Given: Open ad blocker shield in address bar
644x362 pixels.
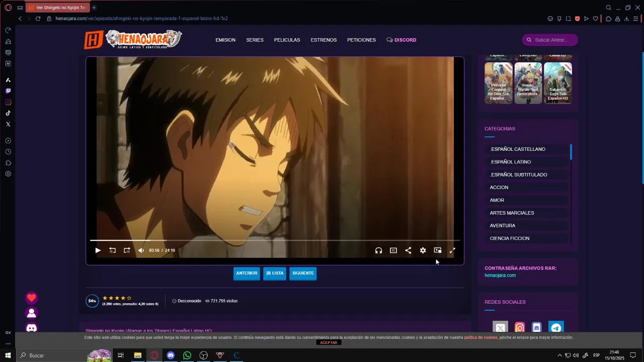Looking at the screenshot, I should (577, 19).
